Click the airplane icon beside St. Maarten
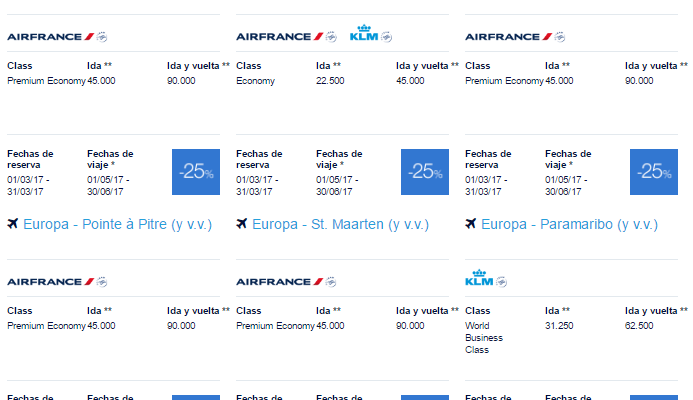 pos(242,224)
